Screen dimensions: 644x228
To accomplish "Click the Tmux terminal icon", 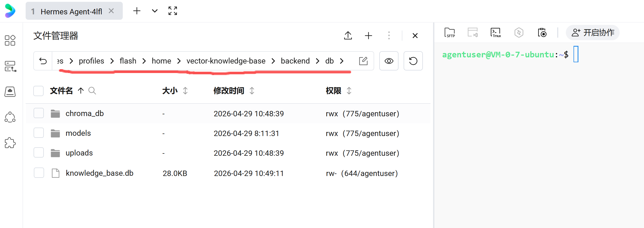I will 496,33.
